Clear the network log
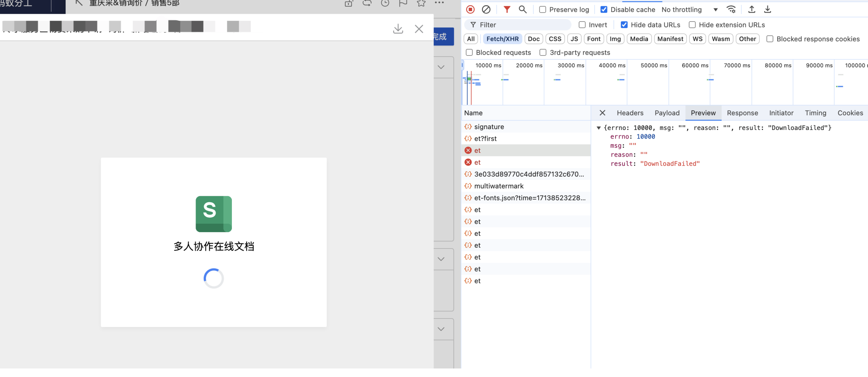The width and height of the screenshot is (868, 377). coord(486,10)
